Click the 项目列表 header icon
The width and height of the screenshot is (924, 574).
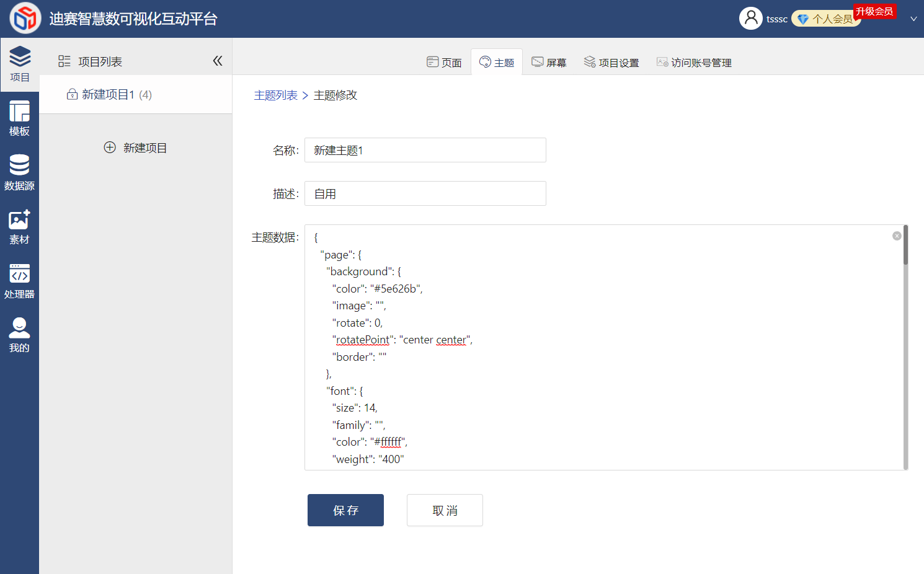[x=64, y=61]
